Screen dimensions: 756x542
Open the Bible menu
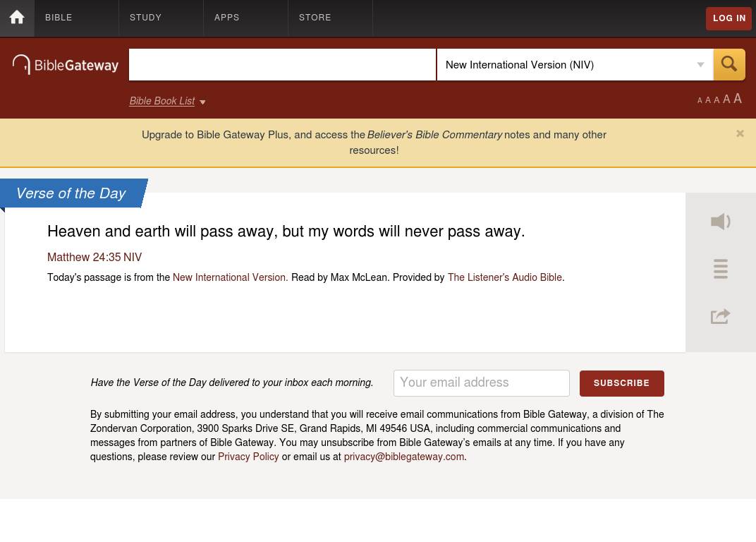pyautogui.click(x=59, y=18)
